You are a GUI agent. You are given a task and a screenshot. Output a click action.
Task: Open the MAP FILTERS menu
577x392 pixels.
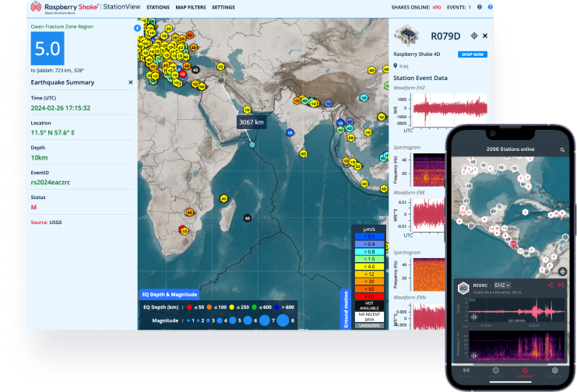coord(191,7)
